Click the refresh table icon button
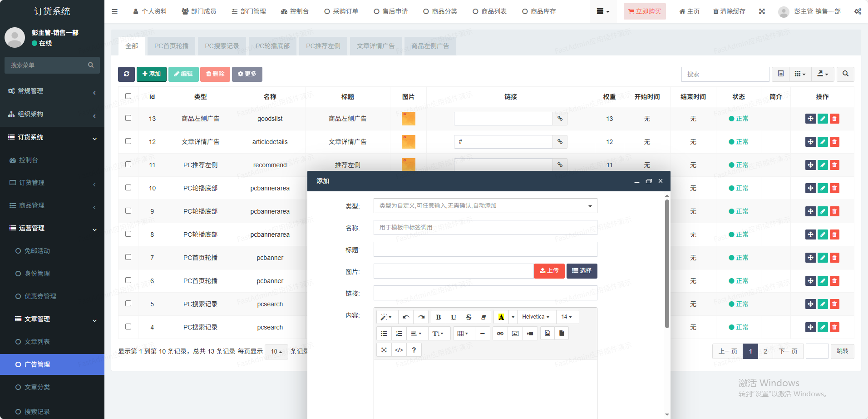The height and width of the screenshot is (419, 868). (126, 74)
